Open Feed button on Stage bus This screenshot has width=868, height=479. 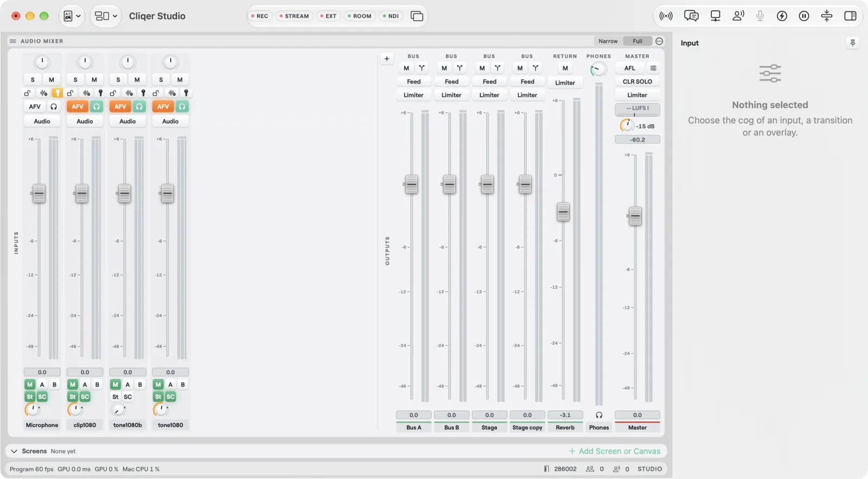click(489, 81)
